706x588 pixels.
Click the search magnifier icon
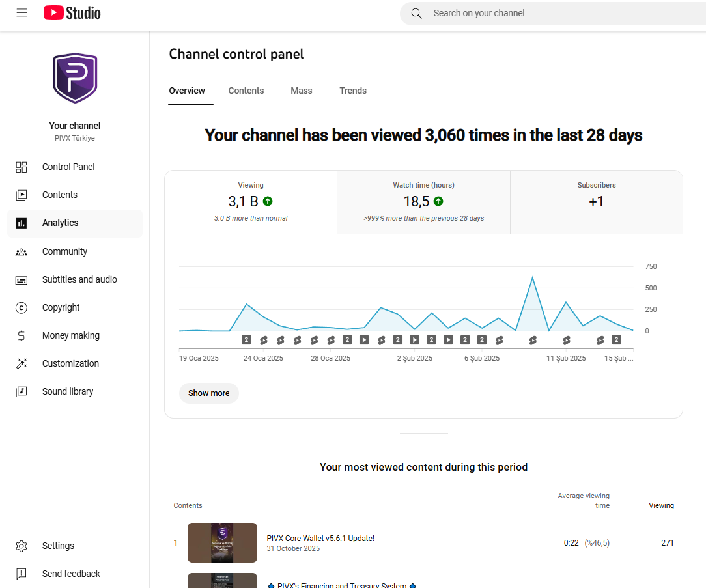pyautogui.click(x=416, y=14)
